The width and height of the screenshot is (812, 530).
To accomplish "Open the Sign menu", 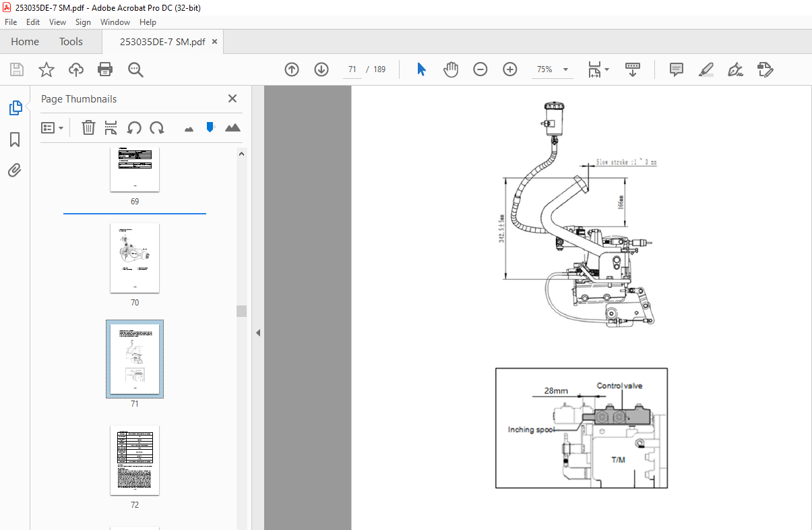I will pyautogui.click(x=83, y=22).
